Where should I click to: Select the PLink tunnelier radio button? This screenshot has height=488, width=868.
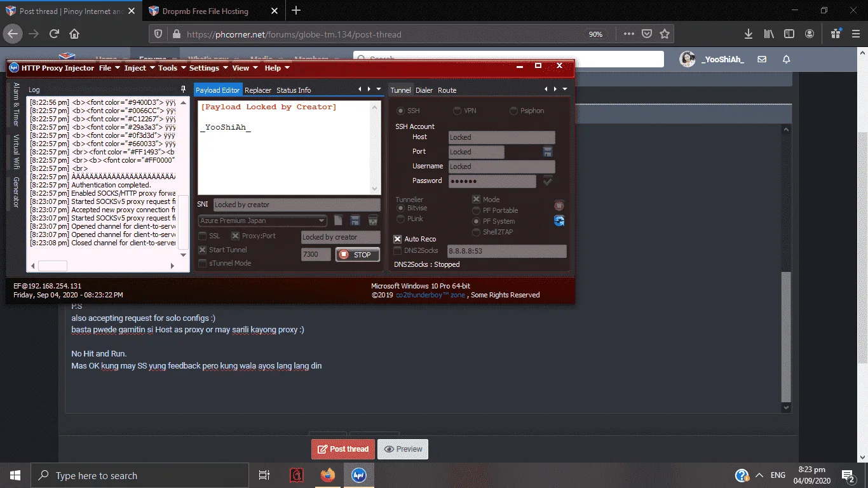point(400,219)
